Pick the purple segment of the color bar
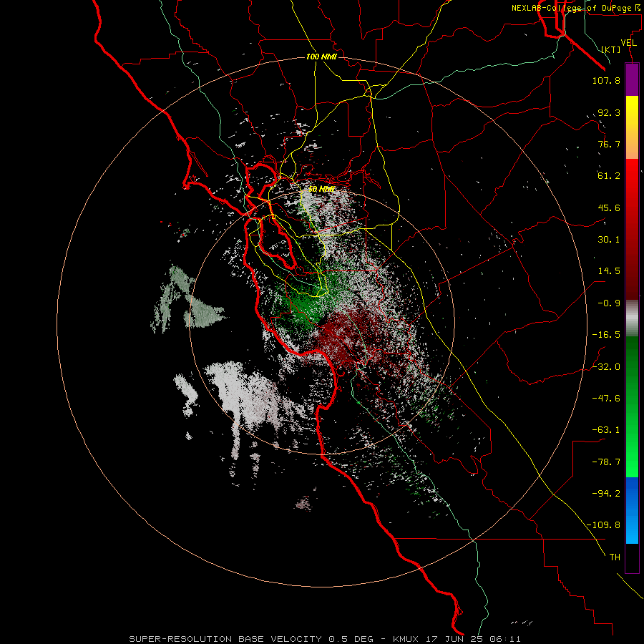This screenshot has height=644, width=644. coord(632,80)
